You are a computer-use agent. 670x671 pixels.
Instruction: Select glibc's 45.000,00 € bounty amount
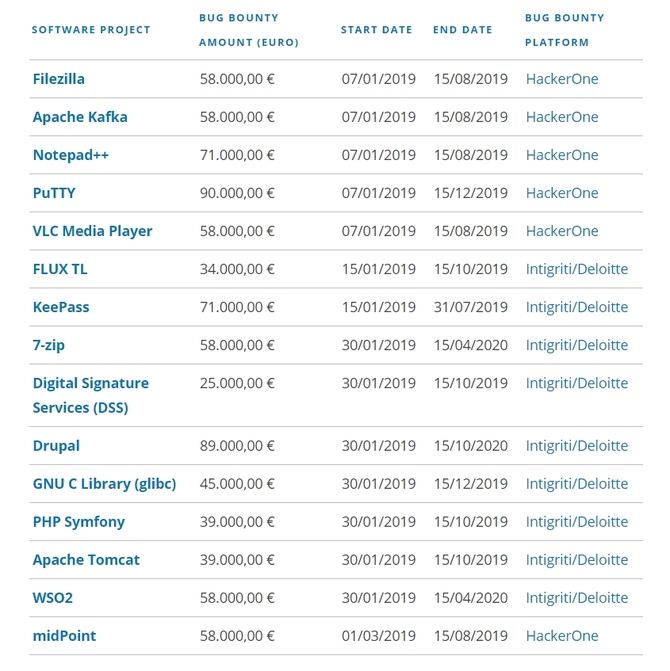237,484
